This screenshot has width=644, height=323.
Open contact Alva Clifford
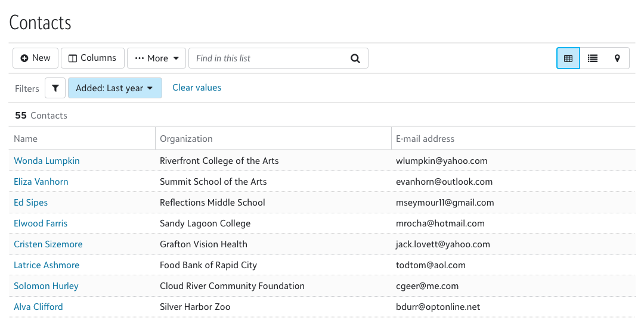point(38,307)
